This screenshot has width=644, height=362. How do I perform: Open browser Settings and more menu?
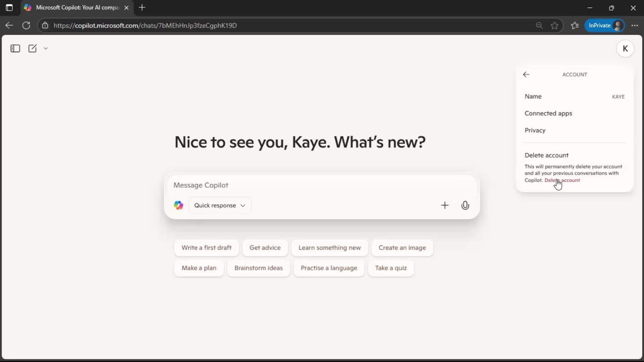pos(635,25)
